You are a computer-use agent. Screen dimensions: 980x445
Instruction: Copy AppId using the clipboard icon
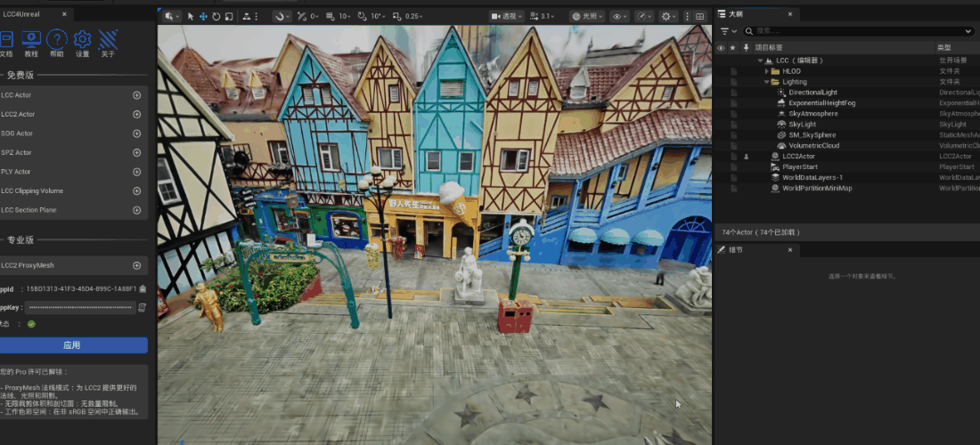click(x=143, y=288)
